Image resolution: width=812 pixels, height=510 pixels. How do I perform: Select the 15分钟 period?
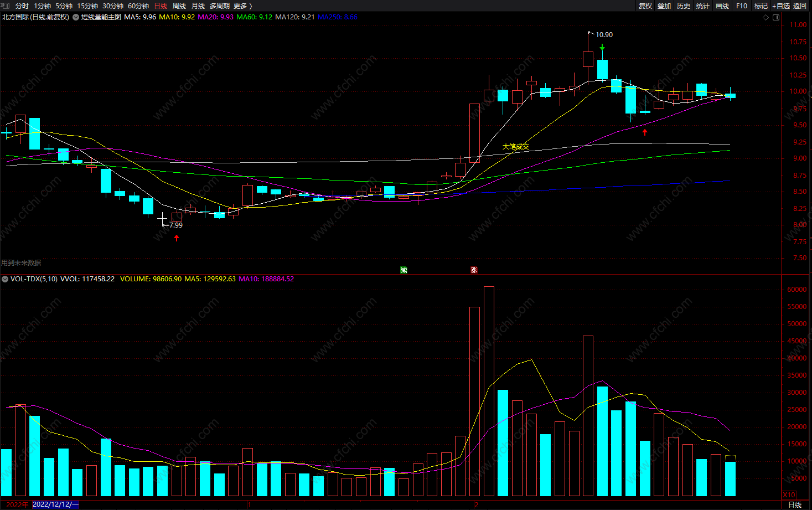[x=87, y=6]
